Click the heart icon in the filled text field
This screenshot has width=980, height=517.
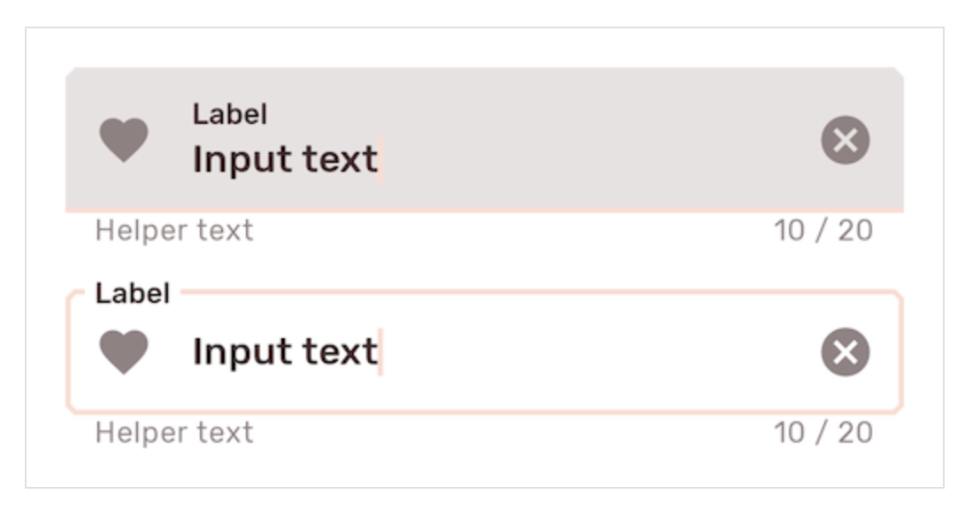point(124,141)
